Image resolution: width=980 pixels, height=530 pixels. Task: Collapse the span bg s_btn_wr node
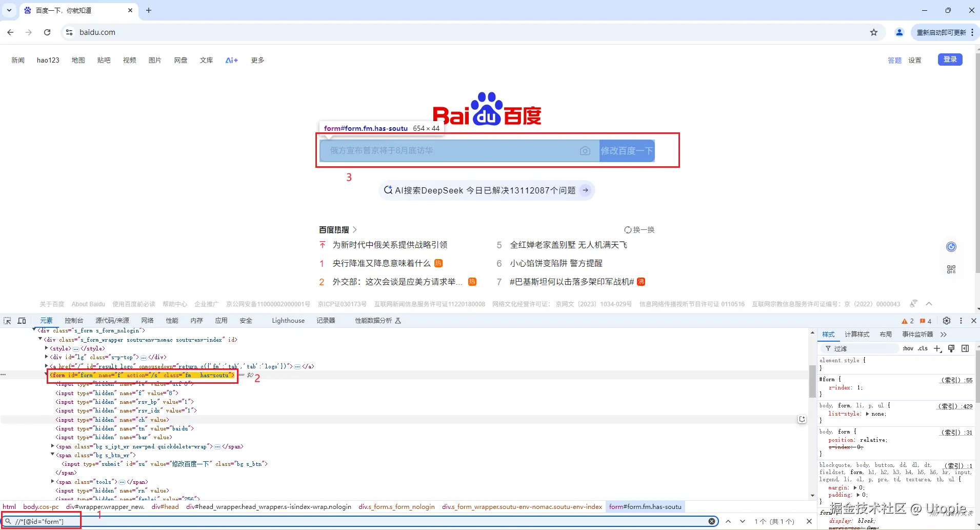tap(53, 455)
